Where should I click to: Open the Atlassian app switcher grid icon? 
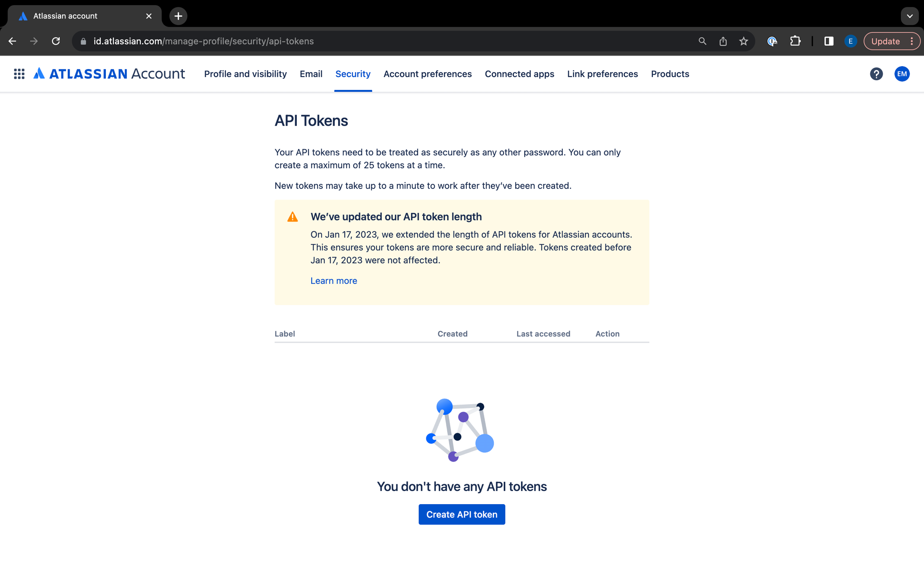pyautogui.click(x=19, y=74)
